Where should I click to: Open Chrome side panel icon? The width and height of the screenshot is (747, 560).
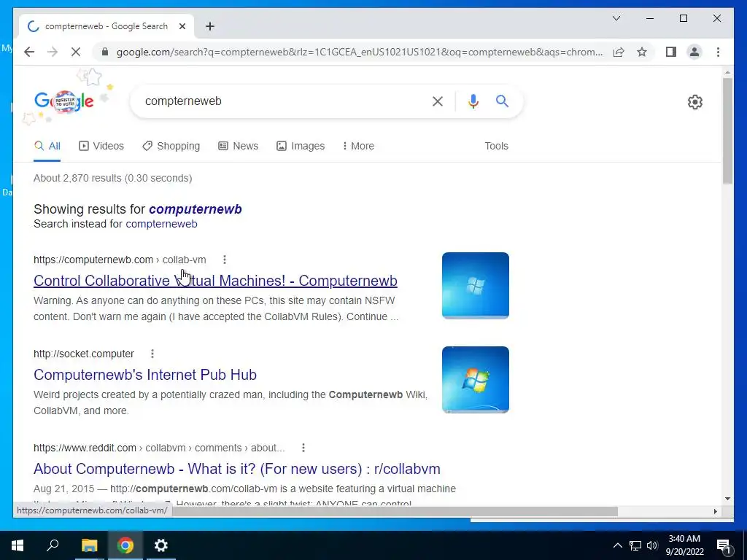pos(671,52)
